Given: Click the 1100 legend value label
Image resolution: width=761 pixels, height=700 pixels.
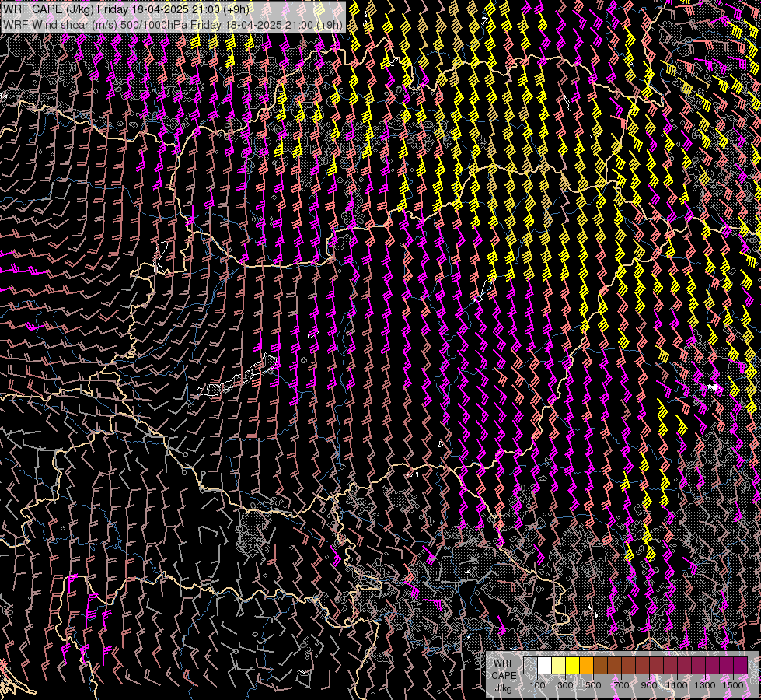Looking at the screenshot, I should pyautogui.click(x=676, y=685).
